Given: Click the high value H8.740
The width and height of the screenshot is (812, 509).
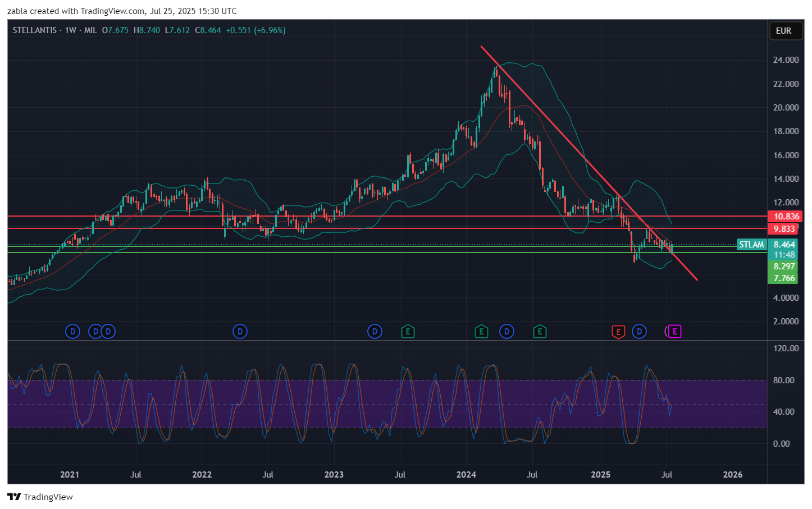Looking at the screenshot, I should tap(147, 30).
